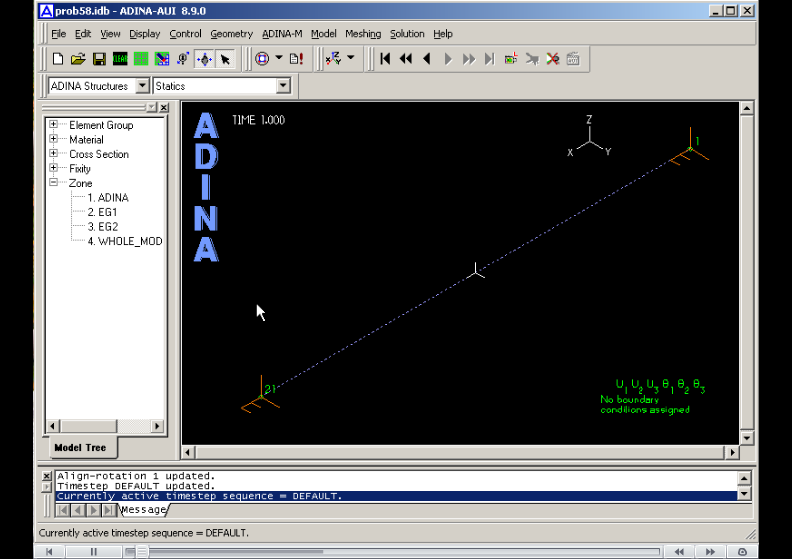The width and height of the screenshot is (792, 559).
Task: Click the fast rewind step icon
Action: tap(406, 59)
